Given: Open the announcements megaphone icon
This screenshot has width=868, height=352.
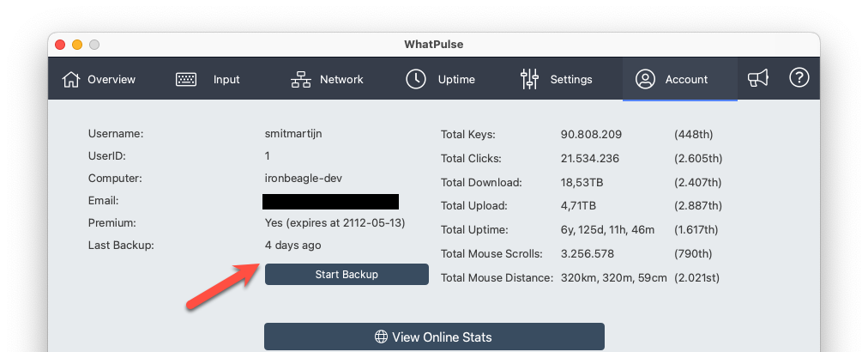Looking at the screenshot, I should coord(758,78).
